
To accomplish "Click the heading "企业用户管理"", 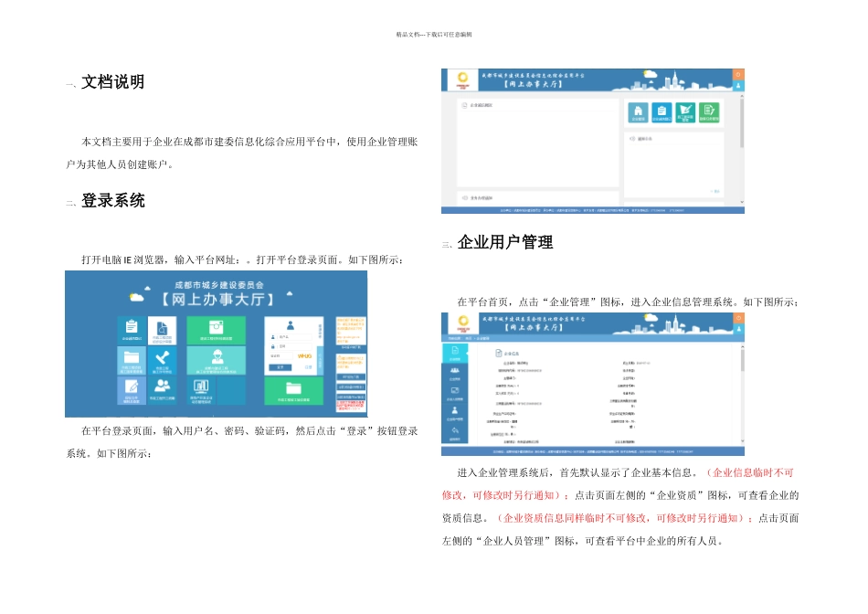I will pos(505,242).
